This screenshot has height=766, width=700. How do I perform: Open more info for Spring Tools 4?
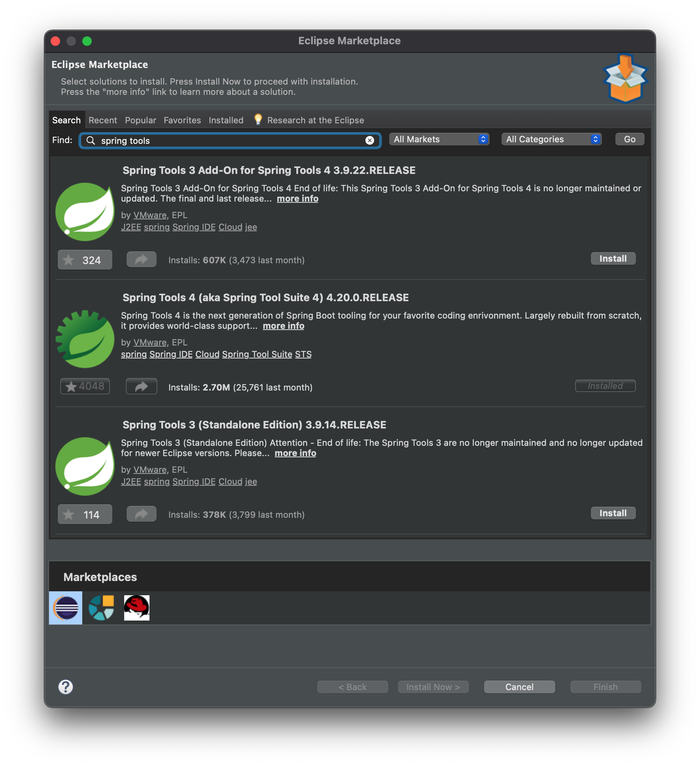point(284,326)
